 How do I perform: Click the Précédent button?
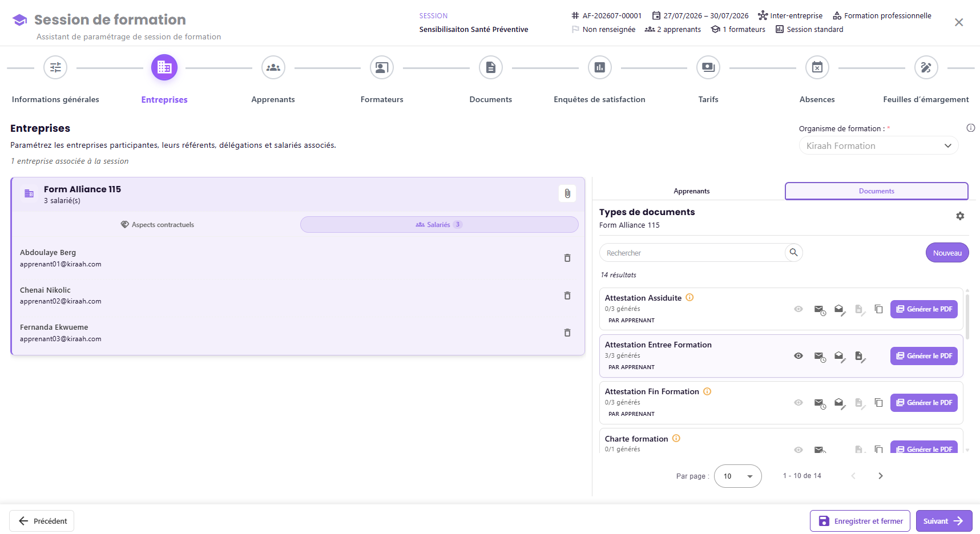pyautogui.click(x=42, y=521)
